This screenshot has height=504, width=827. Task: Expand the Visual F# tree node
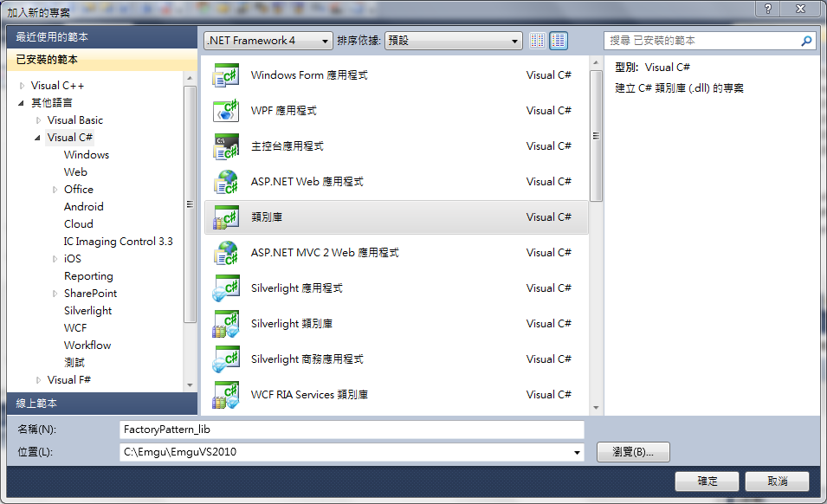[38, 380]
